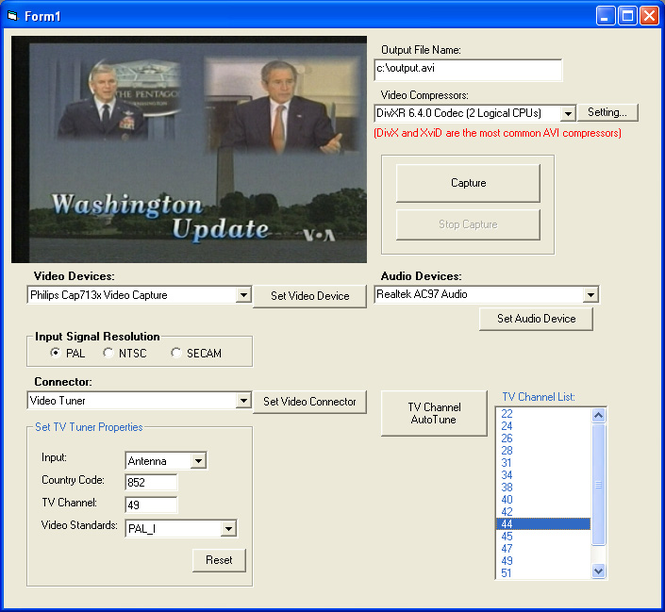Select the PAL radio button
Screen dimensions: 665x612
[55, 353]
